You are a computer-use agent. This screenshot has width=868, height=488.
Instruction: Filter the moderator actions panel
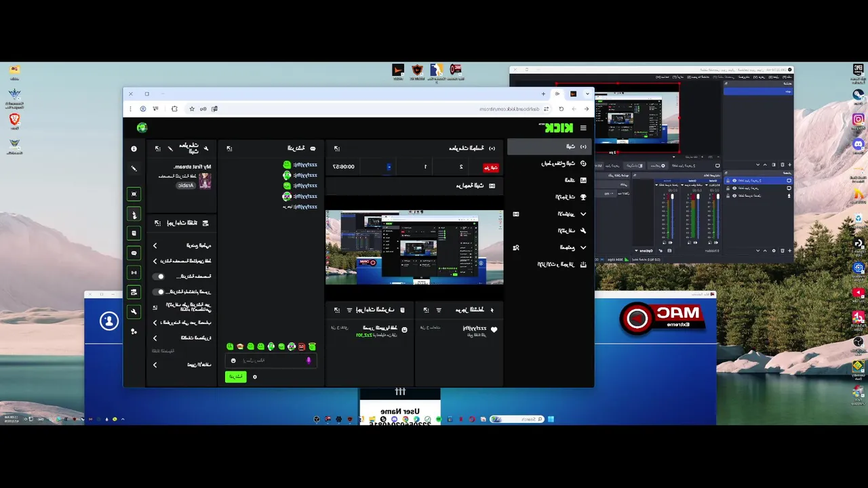pyautogui.click(x=349, y=310)
